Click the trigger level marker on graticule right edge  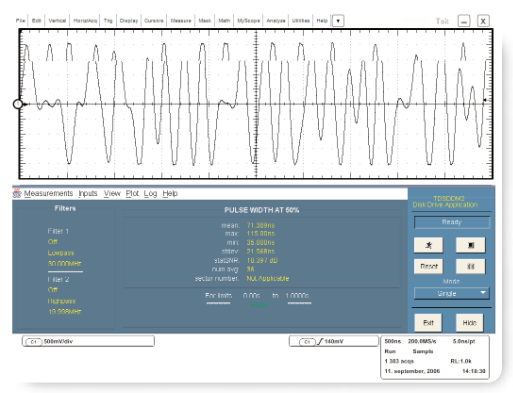[x=485, y=100]
